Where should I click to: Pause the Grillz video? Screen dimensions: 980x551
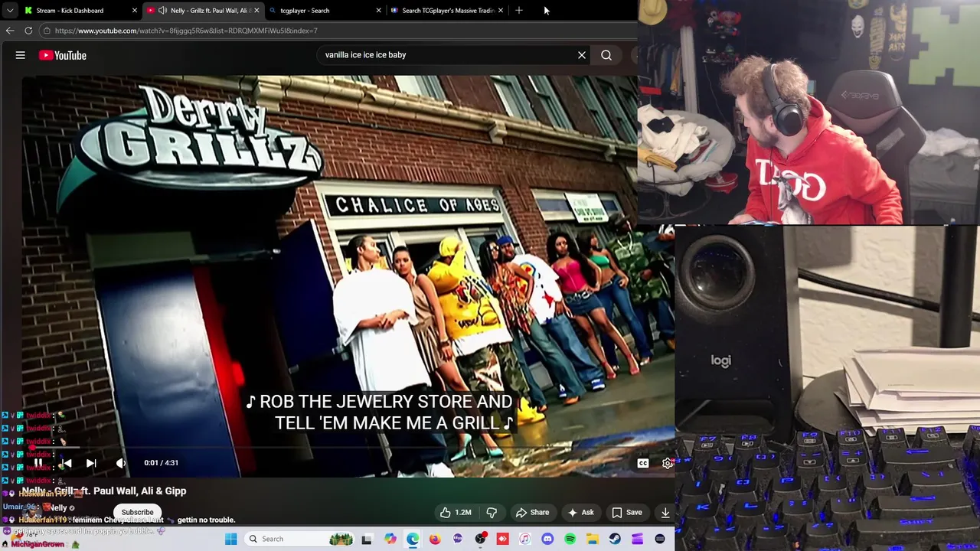click(38, 463)
